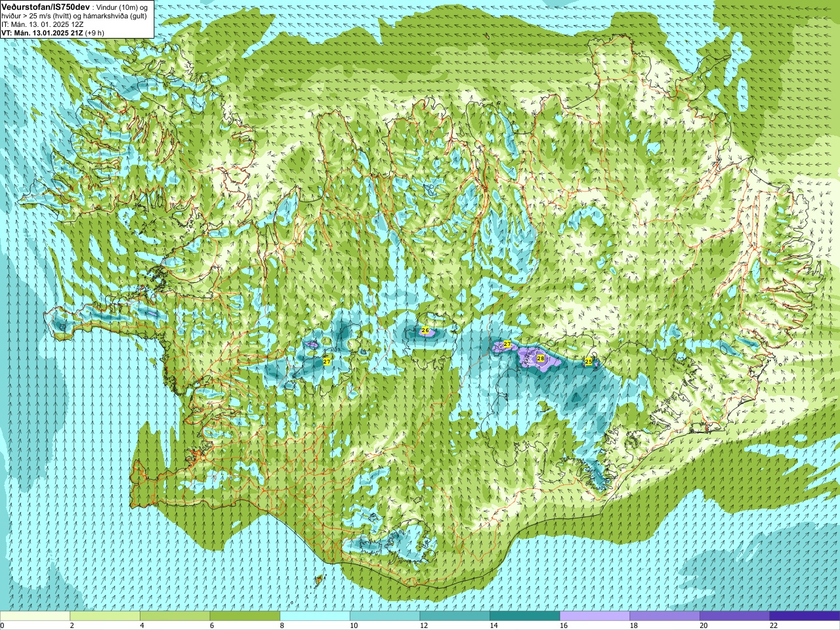Click the legend scale value 14
The image size is (840, 630).
494,625
